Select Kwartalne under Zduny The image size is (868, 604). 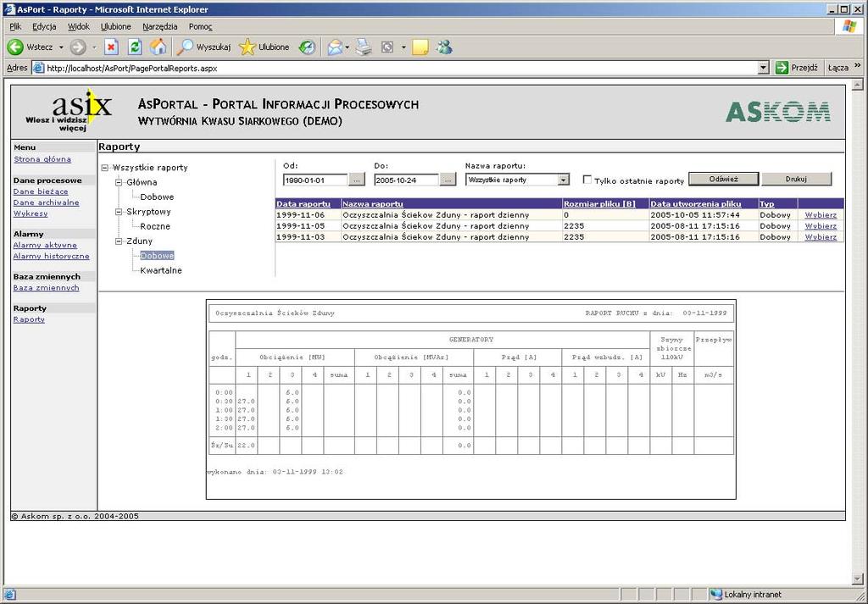tap(160, 270)
